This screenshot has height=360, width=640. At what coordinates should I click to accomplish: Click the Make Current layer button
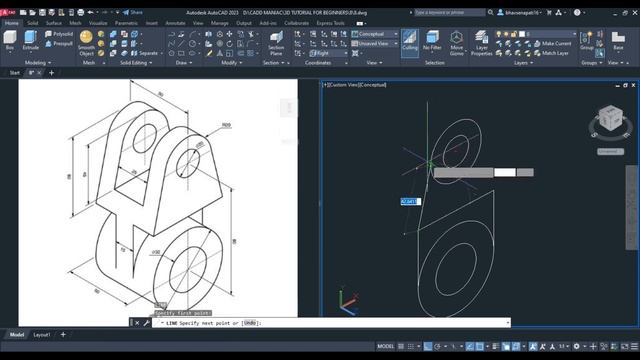553,43
